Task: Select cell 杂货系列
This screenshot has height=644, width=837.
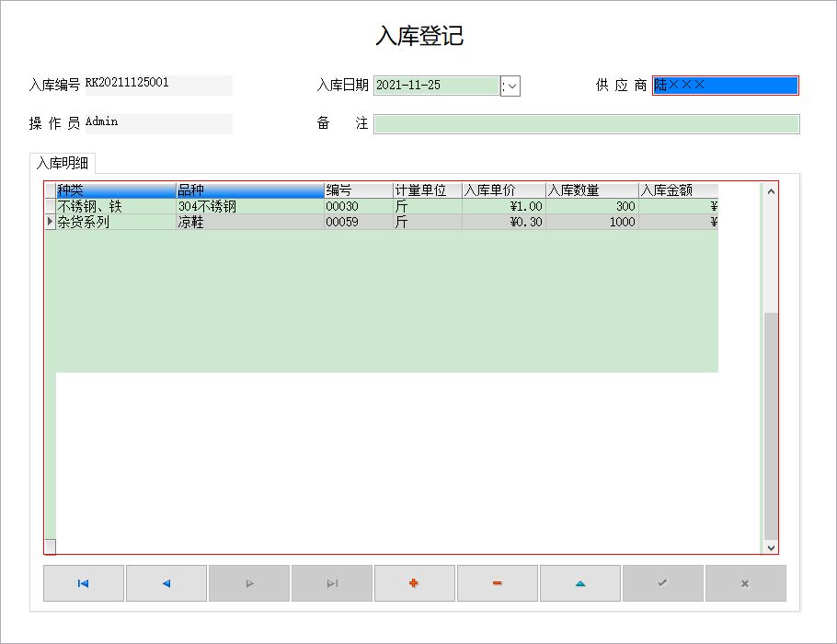Action: point(116,222)
